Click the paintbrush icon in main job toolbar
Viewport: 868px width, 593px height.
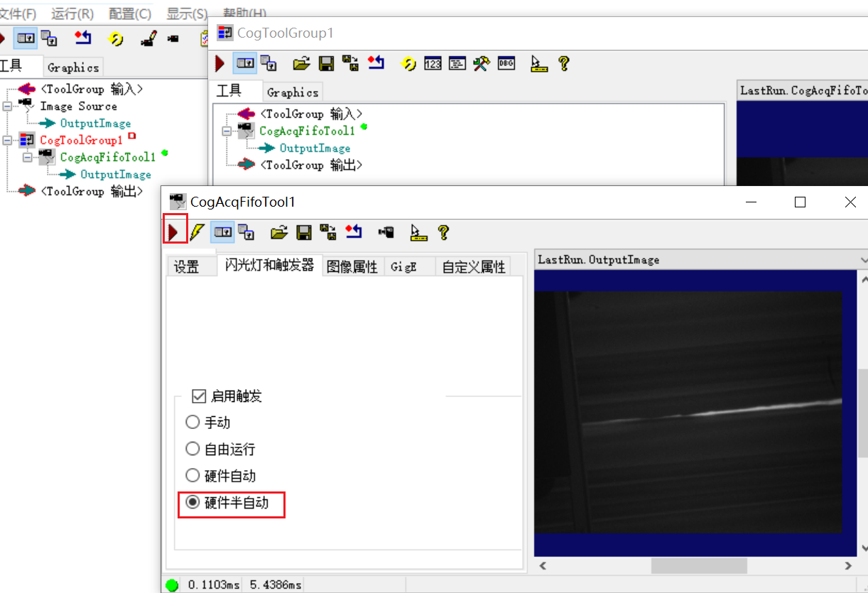point(148,38)
